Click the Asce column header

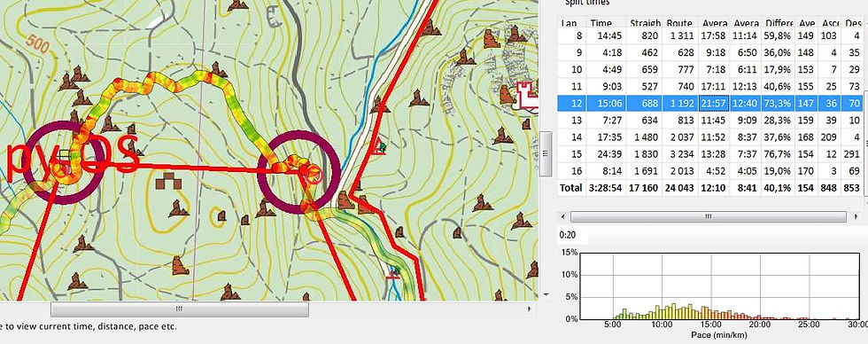pos(830,23)
